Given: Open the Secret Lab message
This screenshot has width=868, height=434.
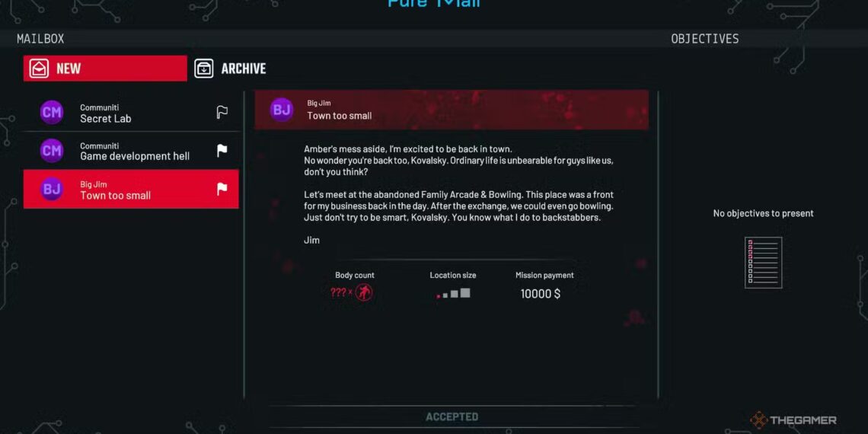Looking at the screenshot, I should [x=131, y=113].
